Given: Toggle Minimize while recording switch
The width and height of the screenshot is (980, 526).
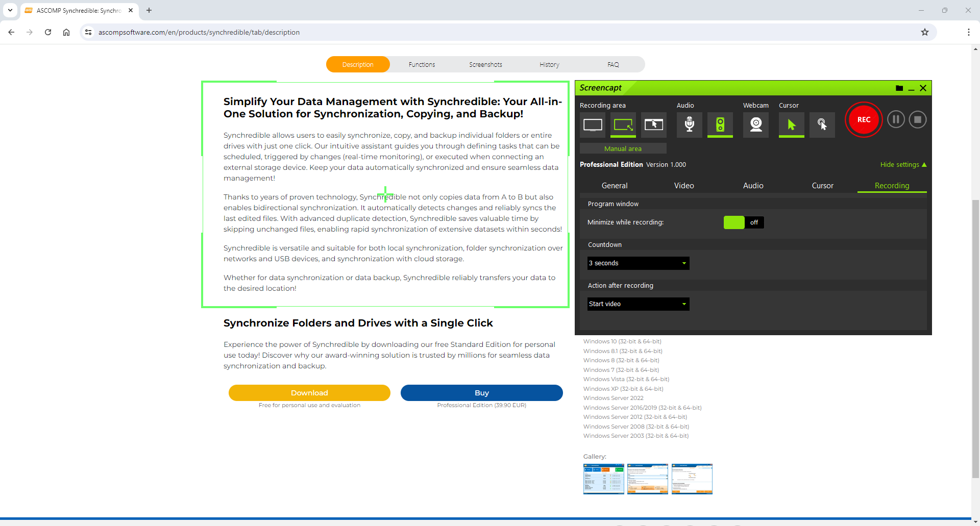Looking at the screenshot, I should point(744,222).
